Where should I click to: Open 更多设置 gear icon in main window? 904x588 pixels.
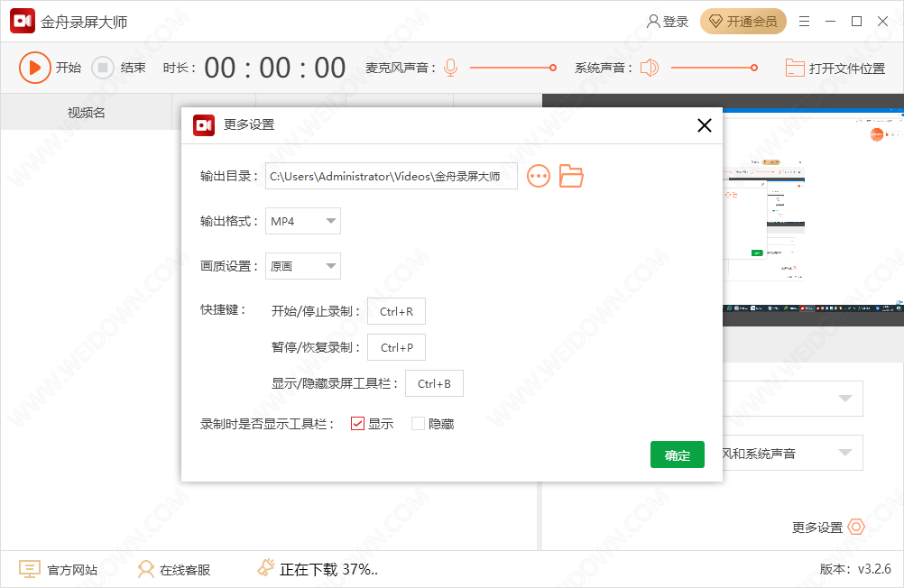tap(856, 527)
